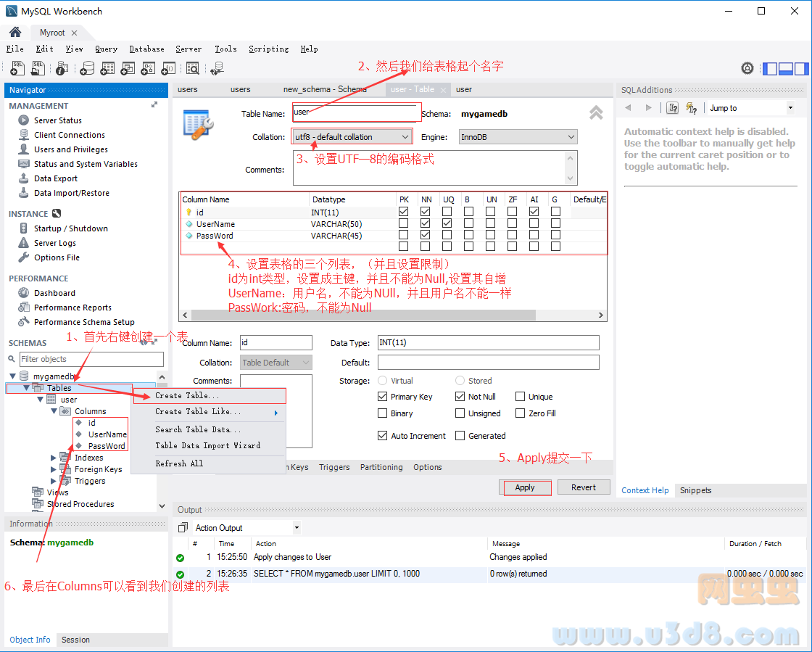Toggle automatic context help icon
This screenshot has height=652, width=812.
[692, 108]
